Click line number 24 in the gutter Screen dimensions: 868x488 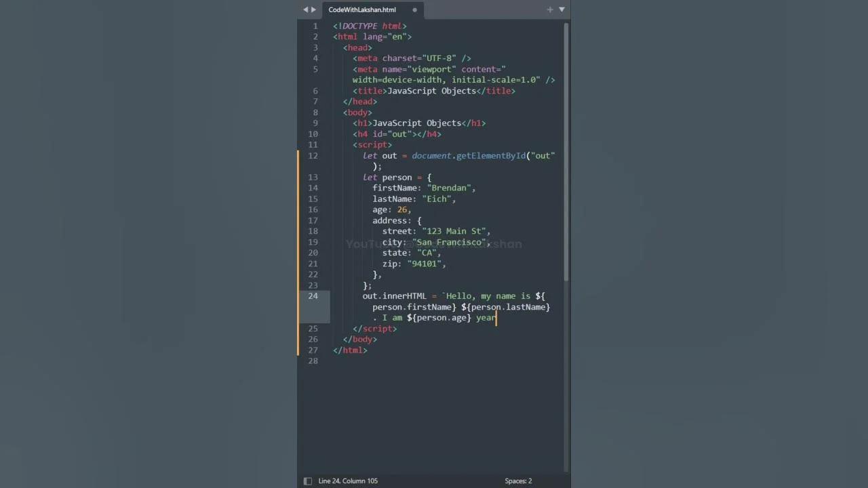pyautogui.click(x=313, y=296)
